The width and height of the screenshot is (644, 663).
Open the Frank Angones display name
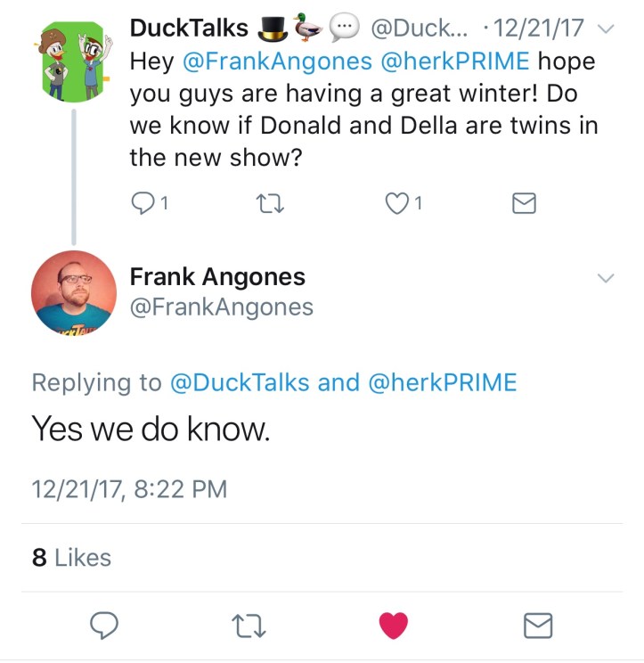(217, 277)
